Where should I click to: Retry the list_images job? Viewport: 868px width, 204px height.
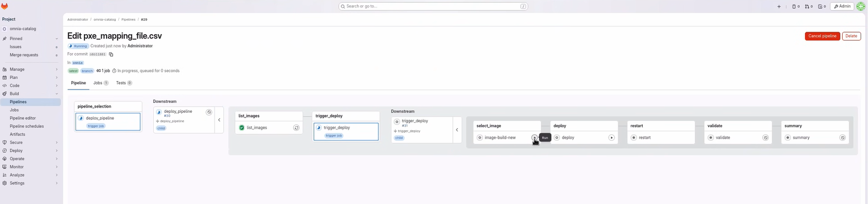click(x=296, y=128)
